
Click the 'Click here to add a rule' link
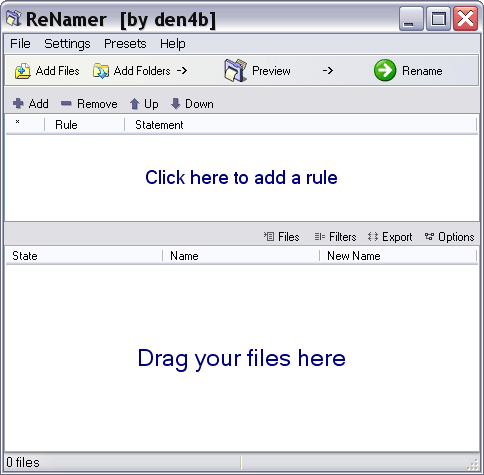[241, 177]
